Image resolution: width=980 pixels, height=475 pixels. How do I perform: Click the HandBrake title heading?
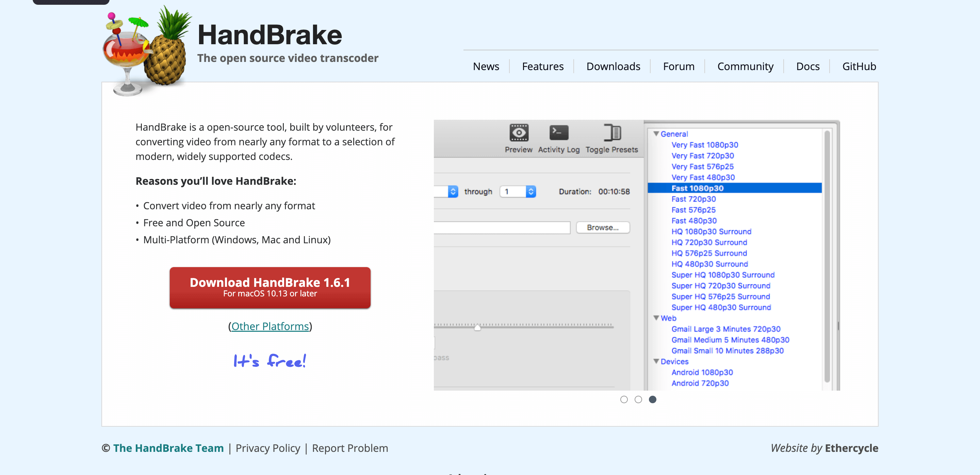pos(270,35)
